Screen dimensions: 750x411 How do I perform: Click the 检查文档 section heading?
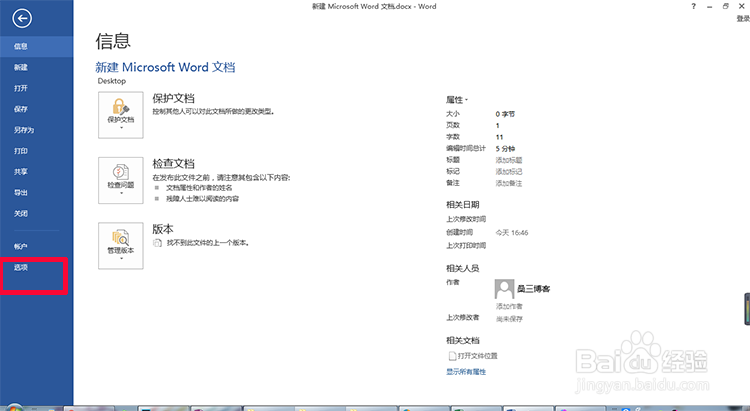(x=174, y=164)
